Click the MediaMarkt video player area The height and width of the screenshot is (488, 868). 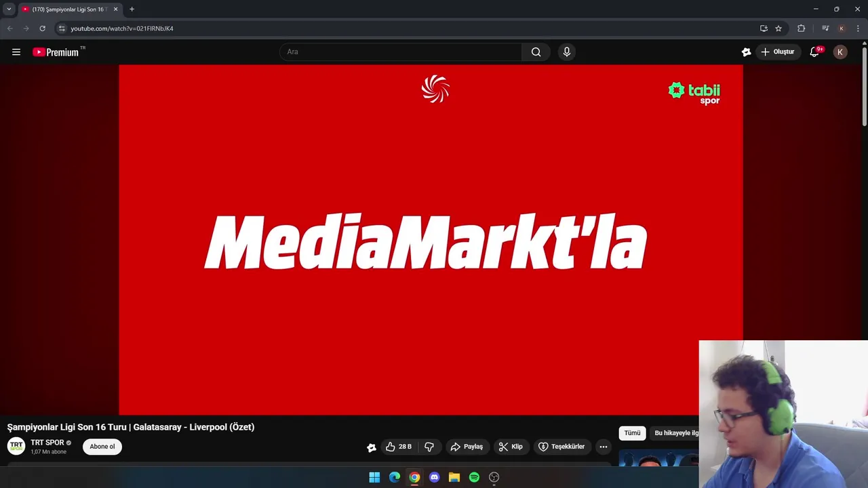pyautogui.click(x=431, y=239)
